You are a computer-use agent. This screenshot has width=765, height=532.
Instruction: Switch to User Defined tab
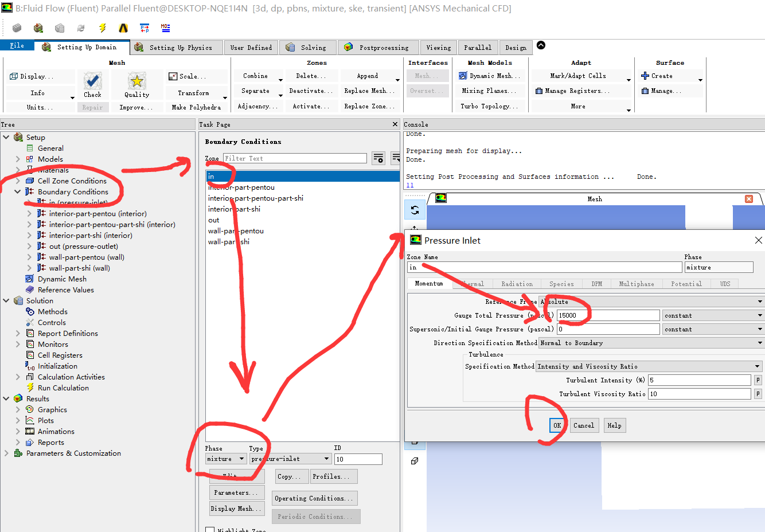251,48
